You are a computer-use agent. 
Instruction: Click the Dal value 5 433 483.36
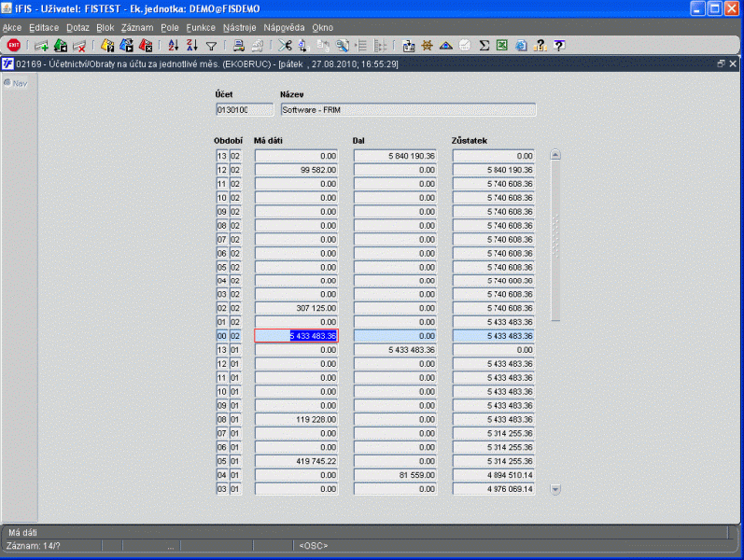point(395,350)
